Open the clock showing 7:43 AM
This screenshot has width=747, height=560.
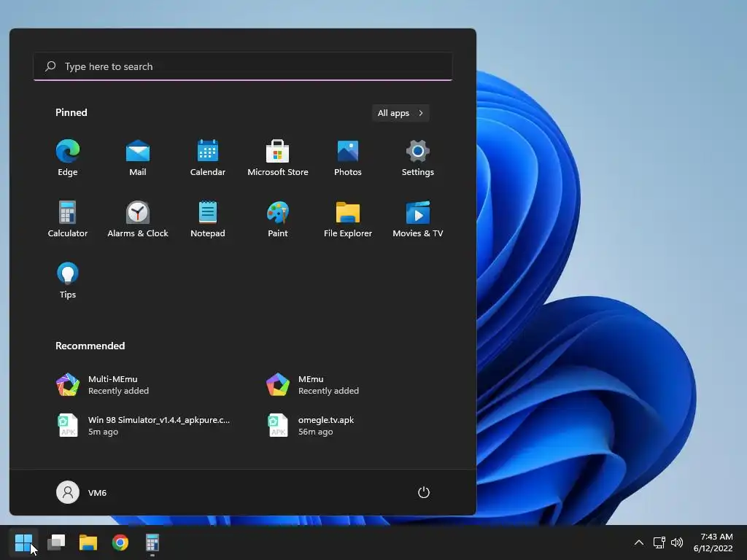713,542
